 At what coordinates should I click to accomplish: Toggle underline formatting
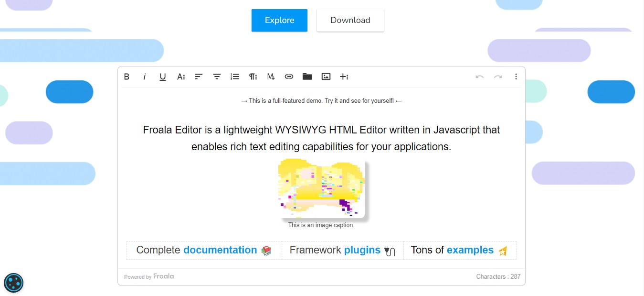coord(162,77)
